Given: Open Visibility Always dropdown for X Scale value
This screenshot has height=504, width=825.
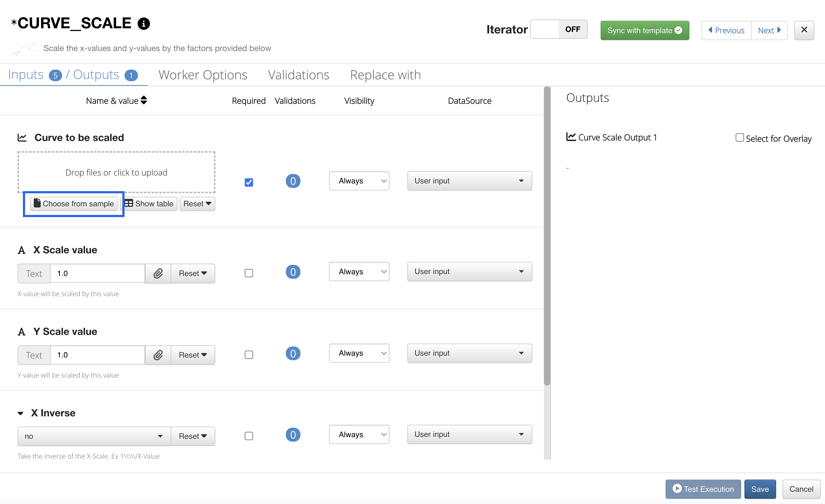Looking at the screenshot, I should (x=359, y=271).
